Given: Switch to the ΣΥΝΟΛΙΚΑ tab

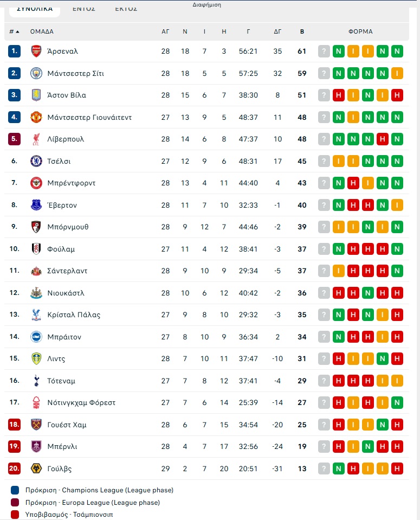Looking at the screenshot, I should point(35,9).
